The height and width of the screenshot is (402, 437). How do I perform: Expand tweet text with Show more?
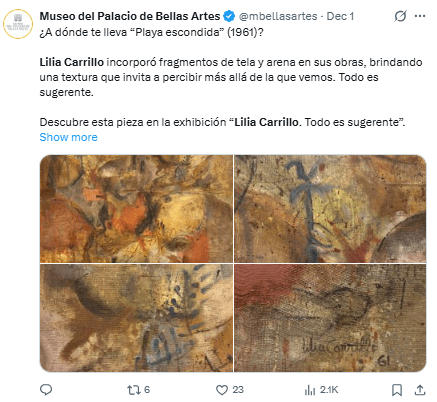[68, 137]
